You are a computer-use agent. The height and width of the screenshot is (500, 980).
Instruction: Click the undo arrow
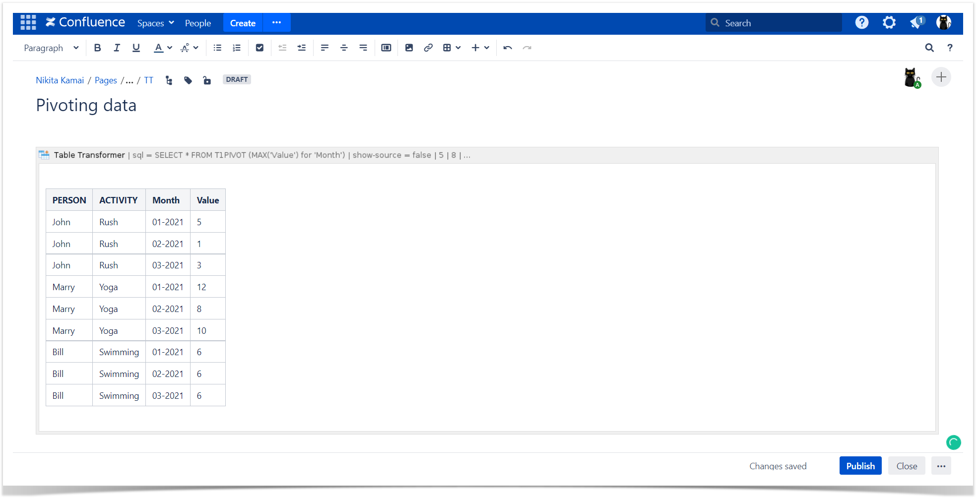(508, 48)
